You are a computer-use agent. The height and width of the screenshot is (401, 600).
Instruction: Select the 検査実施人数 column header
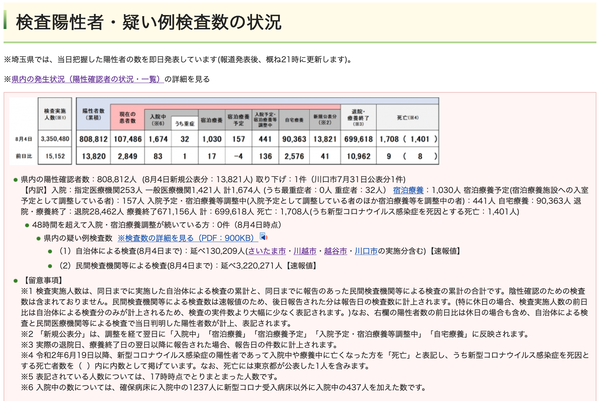pos(55,114)
